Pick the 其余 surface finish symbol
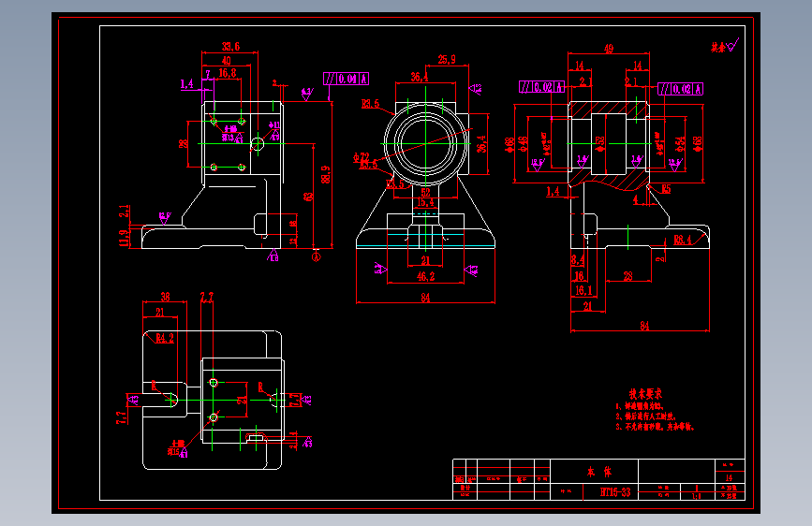Image resolution: width=812 pixels, height=526 pixels. click(x=725, y=46)
